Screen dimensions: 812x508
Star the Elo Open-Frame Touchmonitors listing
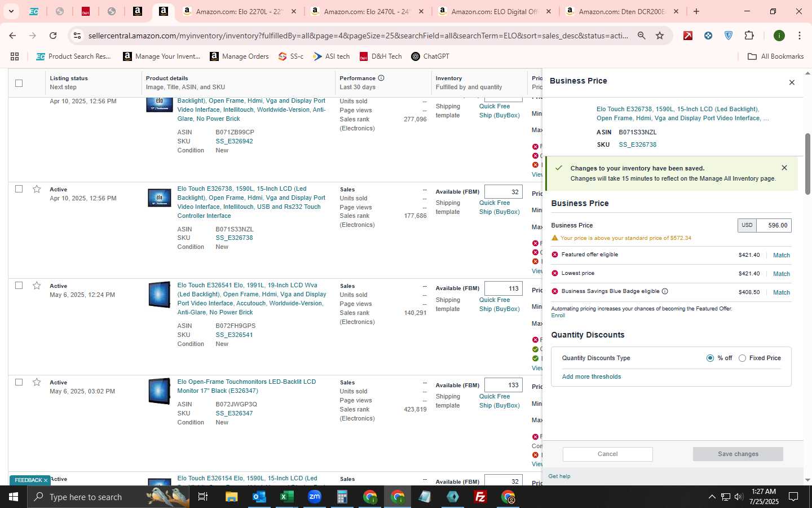(37, 382)
